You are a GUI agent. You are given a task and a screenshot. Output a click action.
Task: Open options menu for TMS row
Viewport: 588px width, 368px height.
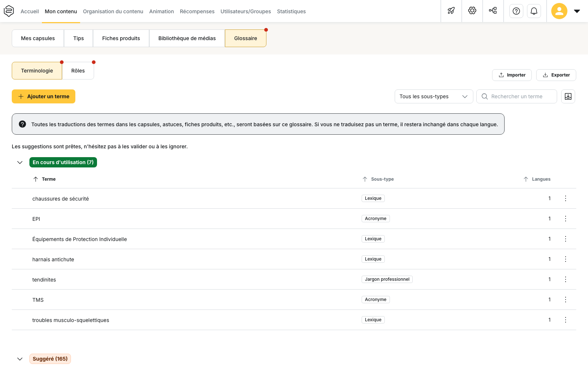click(566, 300)
